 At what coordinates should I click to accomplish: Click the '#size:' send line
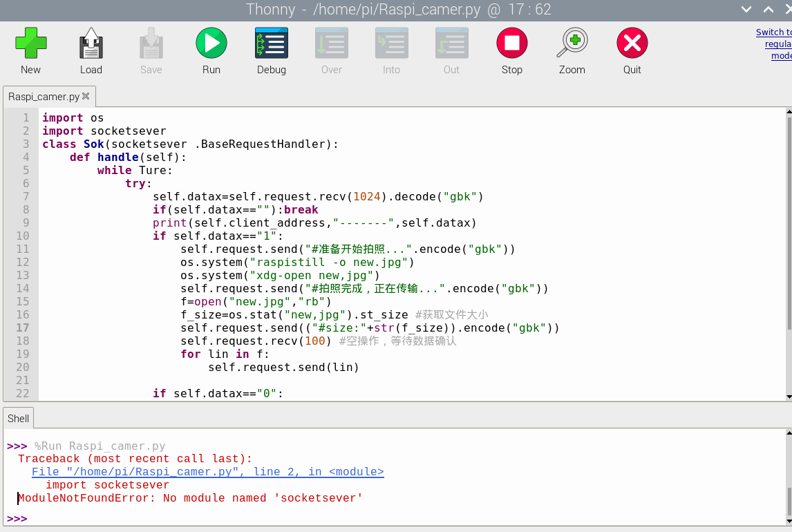pos(370,327)
